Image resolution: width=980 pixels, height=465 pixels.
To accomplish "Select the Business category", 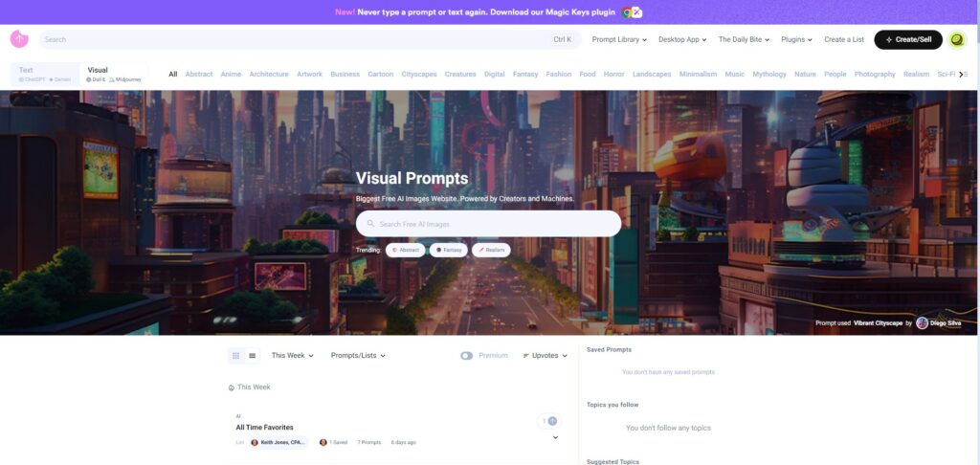I will (345, 75).
